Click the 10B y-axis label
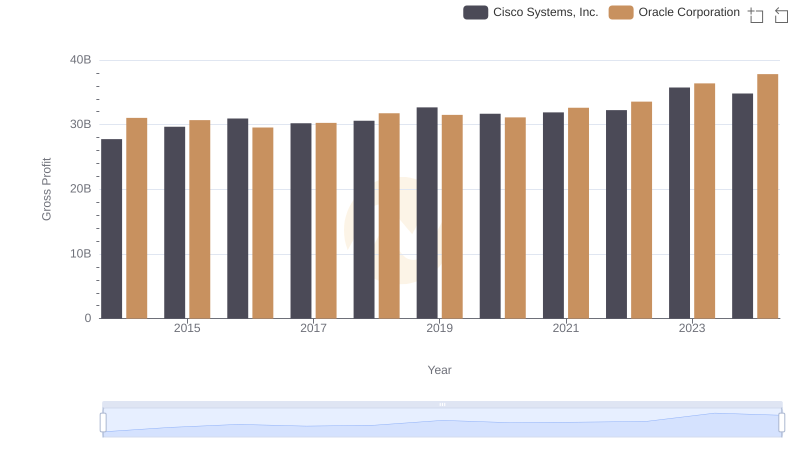 [x=81, y=254]
